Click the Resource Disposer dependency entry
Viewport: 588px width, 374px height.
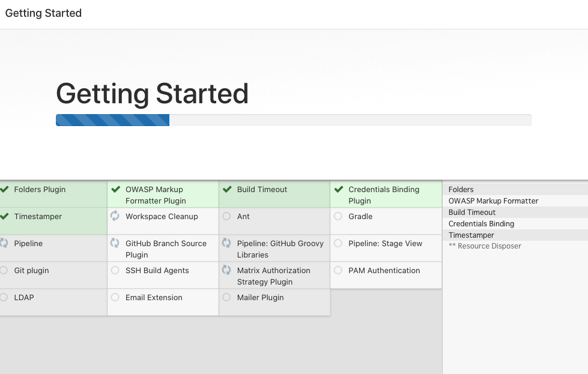point(485,246)
